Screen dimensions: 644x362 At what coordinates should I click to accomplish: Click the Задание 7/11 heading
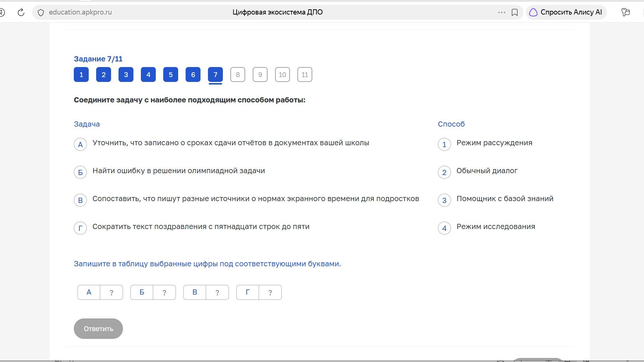pos(98,59)
